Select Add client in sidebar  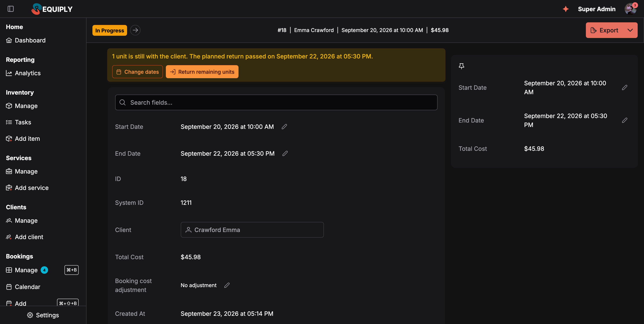[24, 237]
